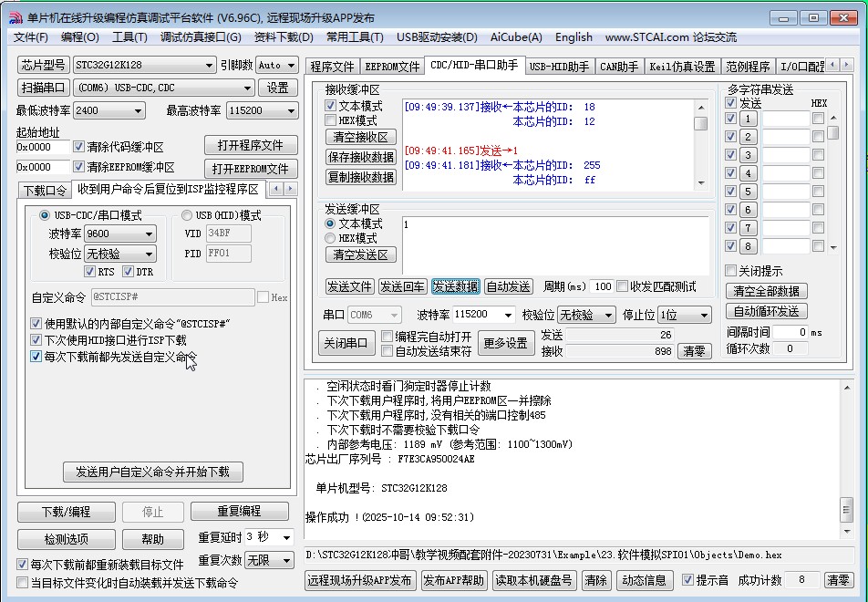Screen dimensions: 868x602
Task: Select USB(HID)模式 radio button
Action: [187, 215]
